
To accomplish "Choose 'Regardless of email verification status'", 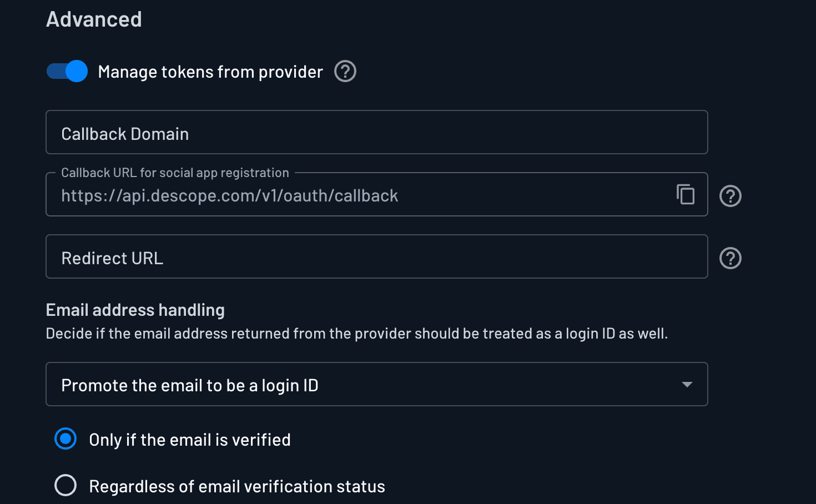I will click(65, 485).
